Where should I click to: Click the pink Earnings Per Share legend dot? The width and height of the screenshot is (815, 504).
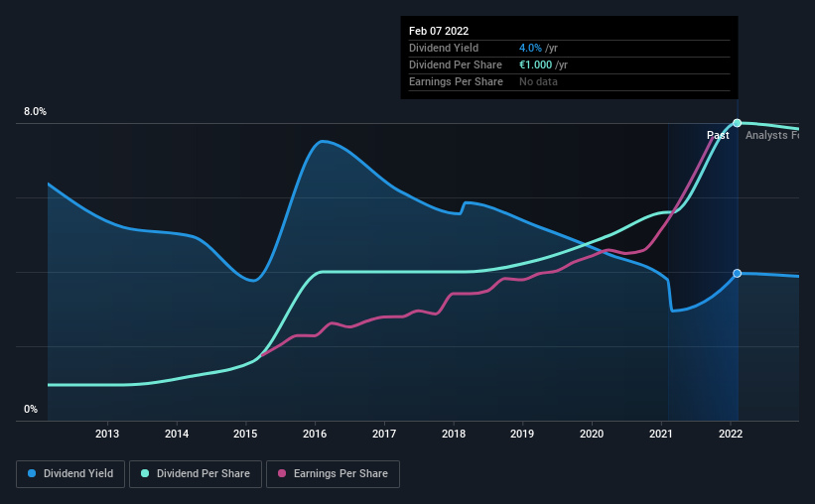point(282,473)
